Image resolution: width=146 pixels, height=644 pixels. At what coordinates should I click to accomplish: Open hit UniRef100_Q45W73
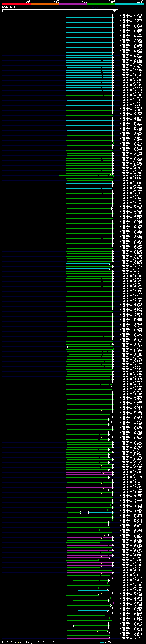click(131, 27)
